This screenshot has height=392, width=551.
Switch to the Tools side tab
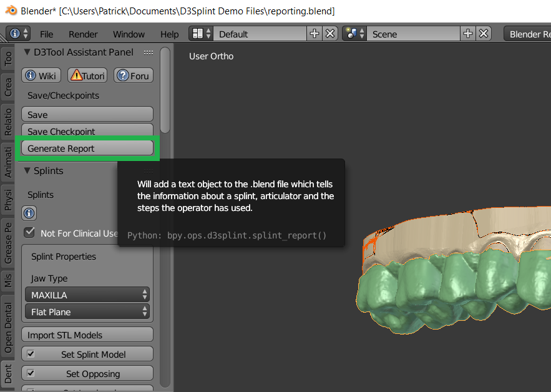[7, 58]
